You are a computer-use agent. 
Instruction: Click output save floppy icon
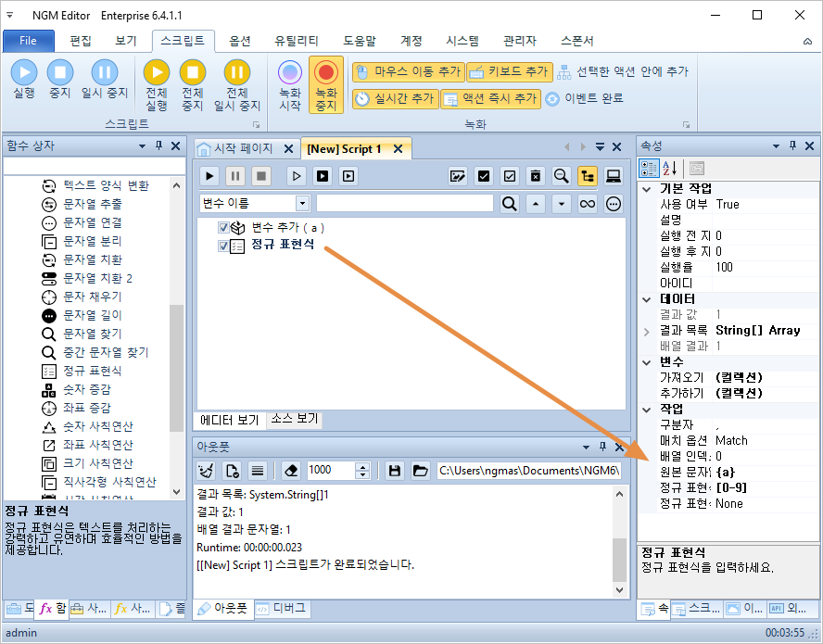[395, 471]
